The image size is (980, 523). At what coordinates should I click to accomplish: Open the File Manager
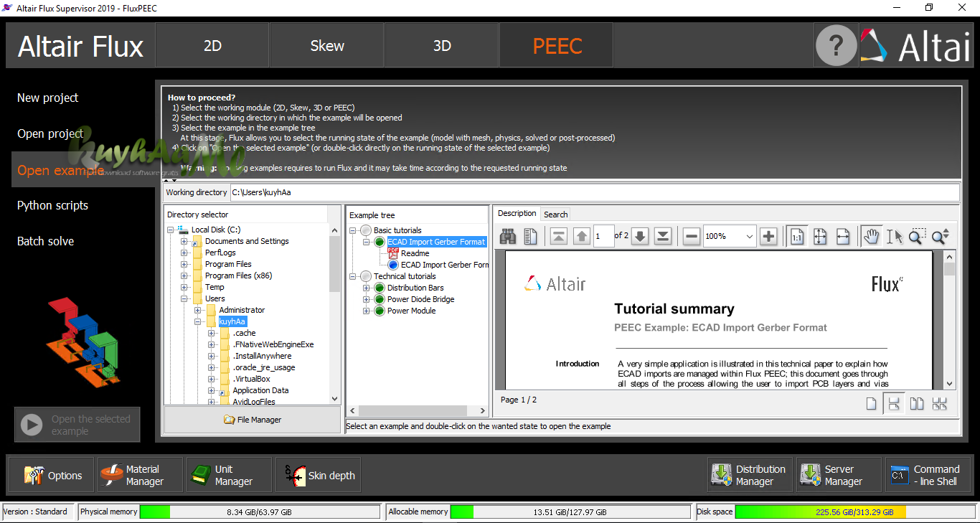(253, 420)
